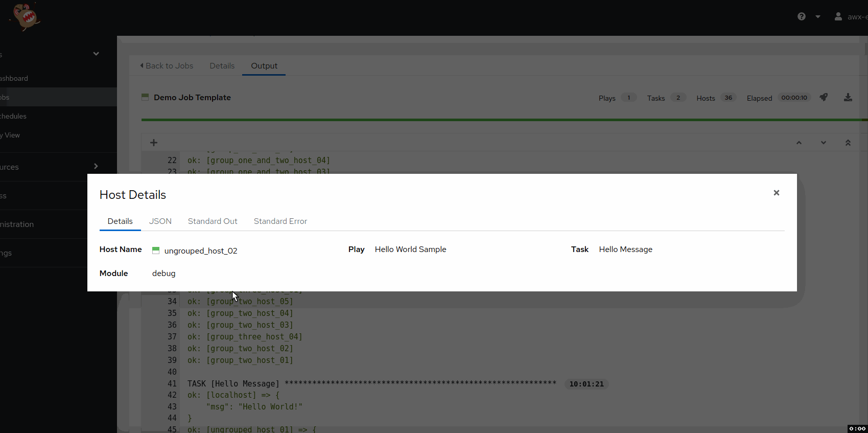Expand all output with plus icon
868x433 pixels.
pyautogui.click(x=154, y=143)
